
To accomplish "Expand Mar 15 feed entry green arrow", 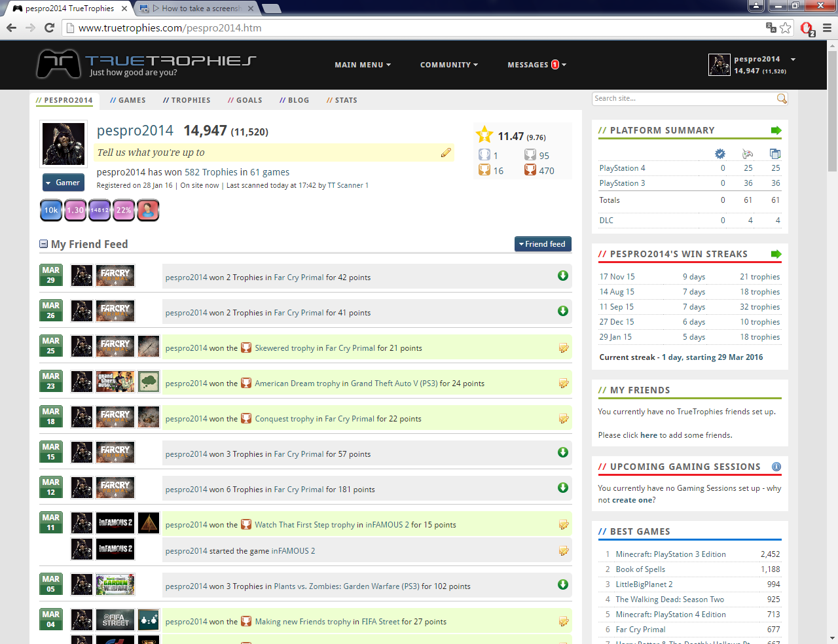I will click(562, 452).
